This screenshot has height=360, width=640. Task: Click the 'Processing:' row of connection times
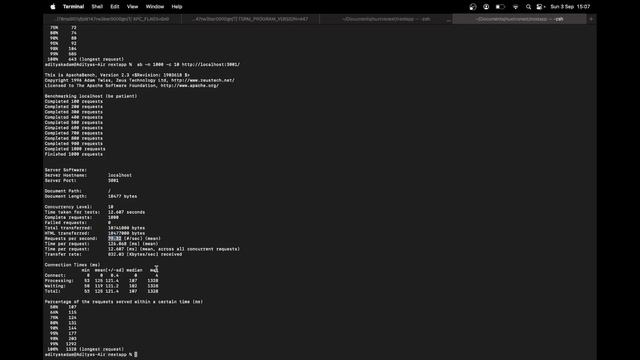101,281
